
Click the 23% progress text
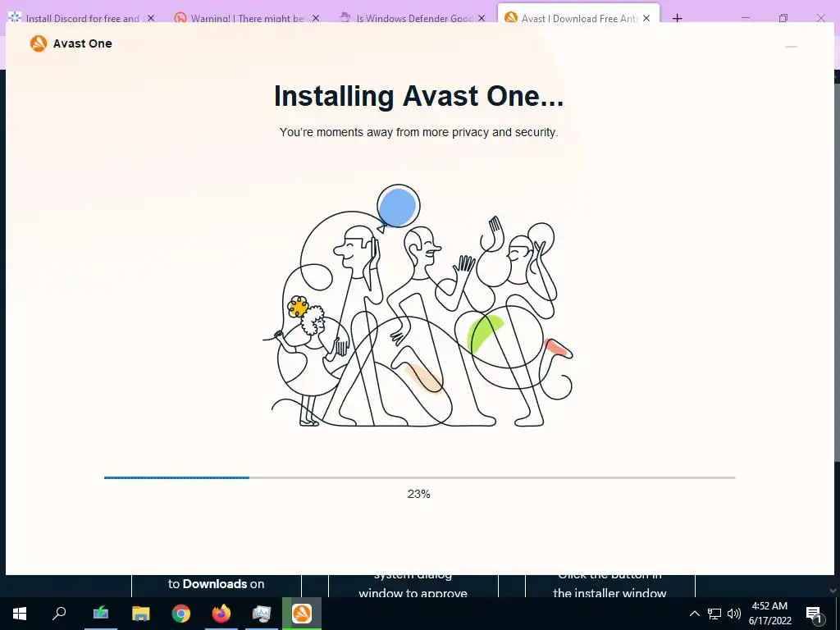point(419,494)
